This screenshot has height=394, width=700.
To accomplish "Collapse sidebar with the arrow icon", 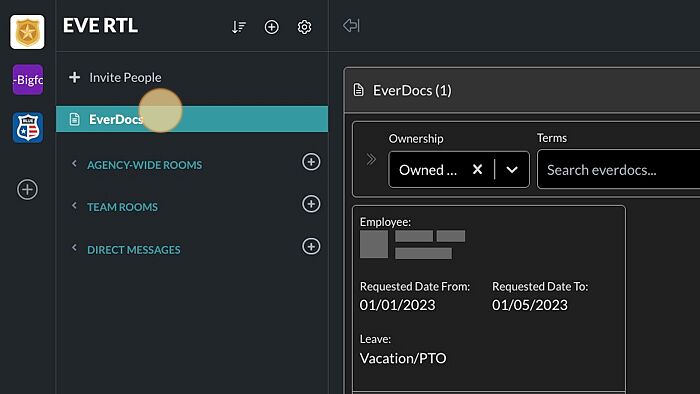I will (x=351, y=25).
